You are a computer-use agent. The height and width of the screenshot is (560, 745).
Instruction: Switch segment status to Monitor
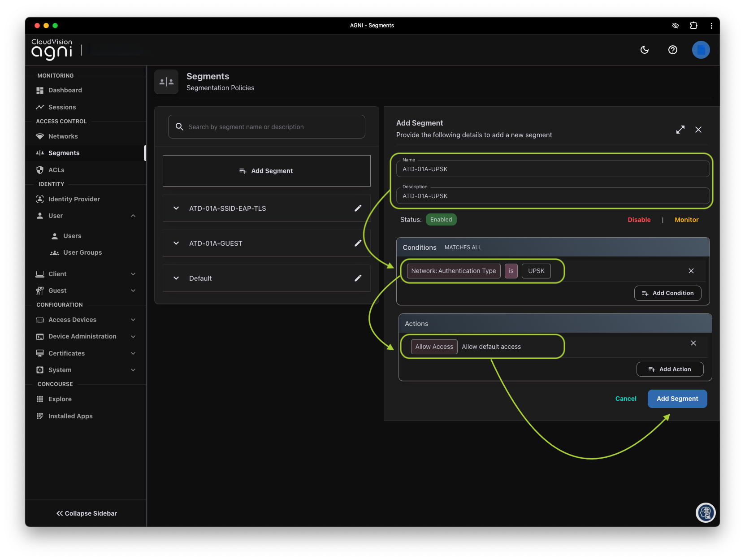(x=686, y=220)
